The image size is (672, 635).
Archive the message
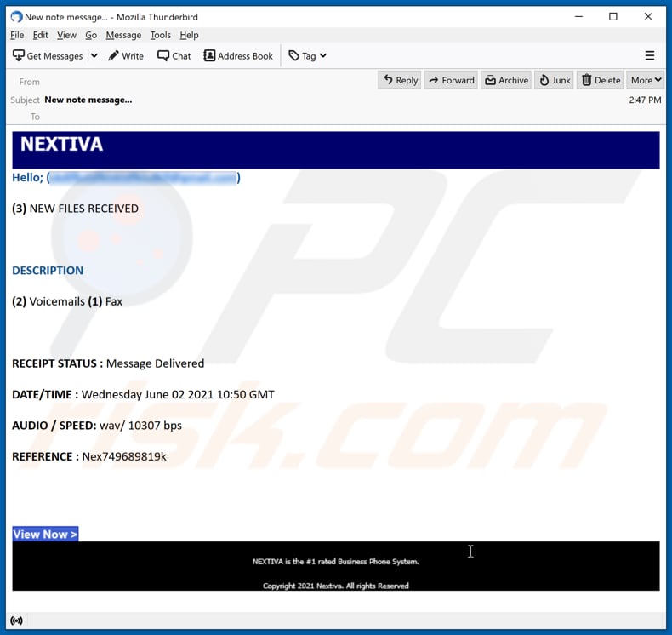[506, 80]
